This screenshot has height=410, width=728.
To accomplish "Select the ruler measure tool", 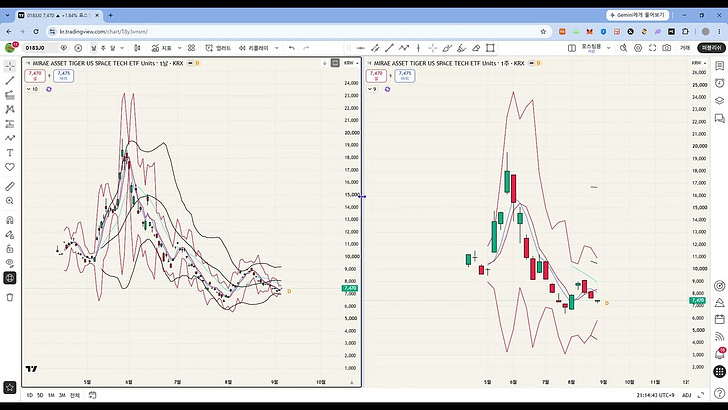I will click(x=10, y=186).
